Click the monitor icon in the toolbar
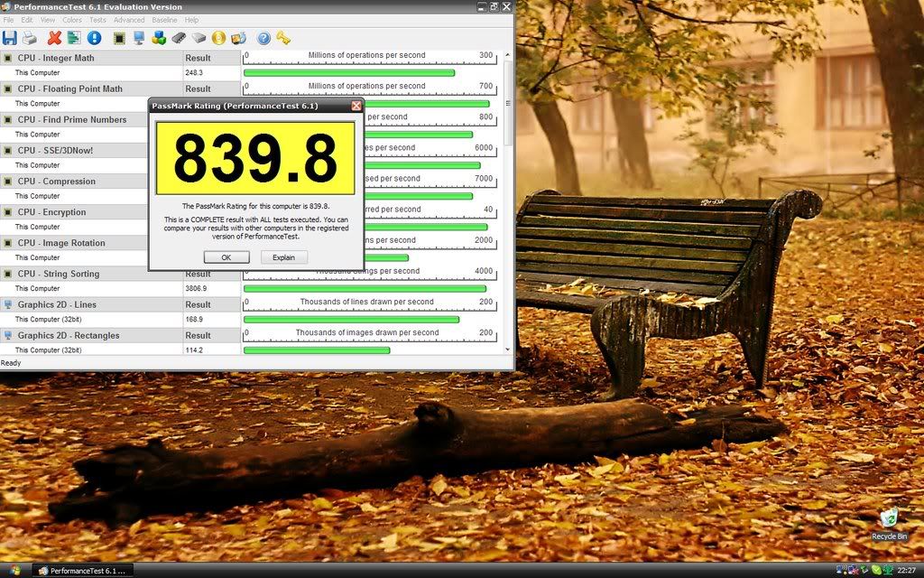Image resolution: width=924 pixels, height=578 pixels. pos(139,38)
